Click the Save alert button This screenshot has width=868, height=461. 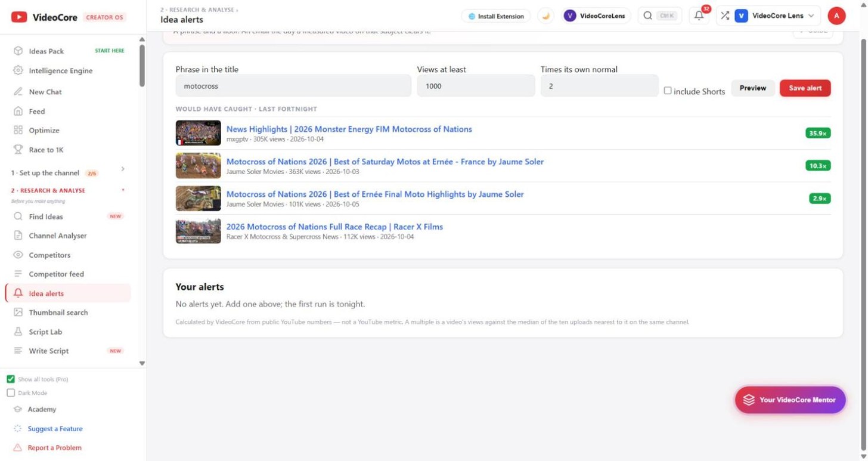[x=805, y=88]
